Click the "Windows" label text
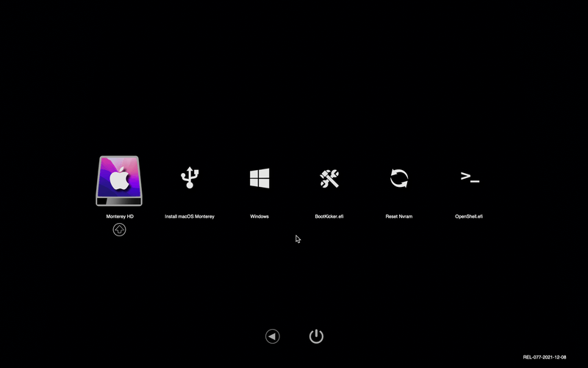 tap(259, 216)
